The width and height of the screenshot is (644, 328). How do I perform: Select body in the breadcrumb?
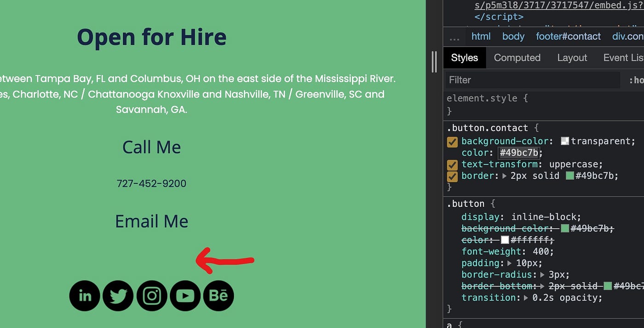[513, 36]
